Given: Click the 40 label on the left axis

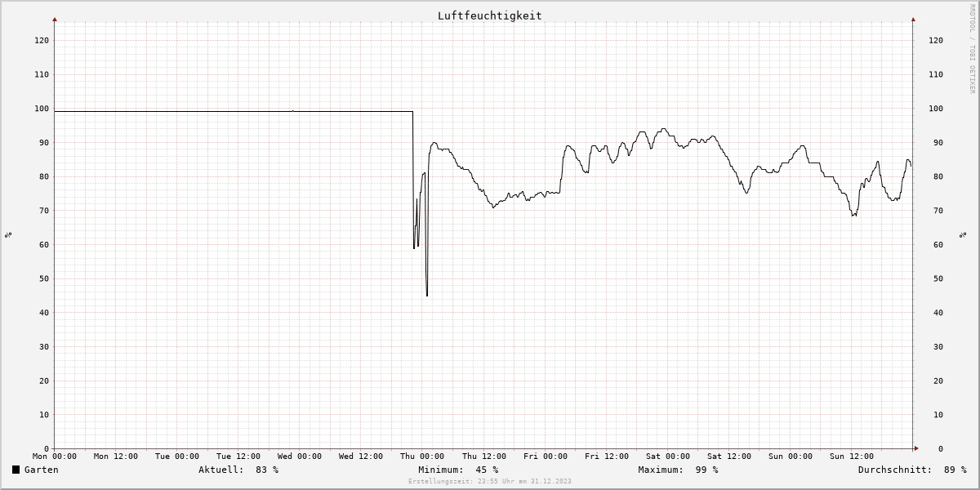Looking at the screenshot, I should pyautogui.click(x=45, y=313).
